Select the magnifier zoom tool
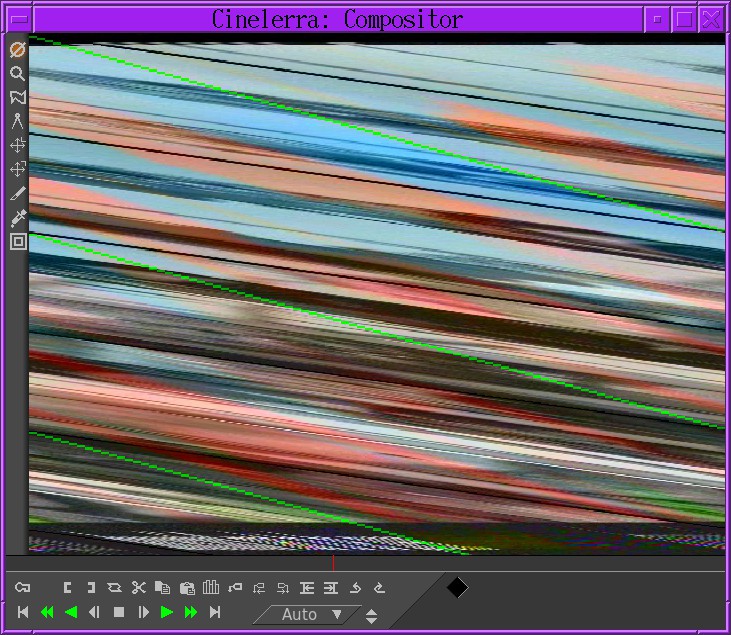731x635 pixels. click(x=18, y=74)
